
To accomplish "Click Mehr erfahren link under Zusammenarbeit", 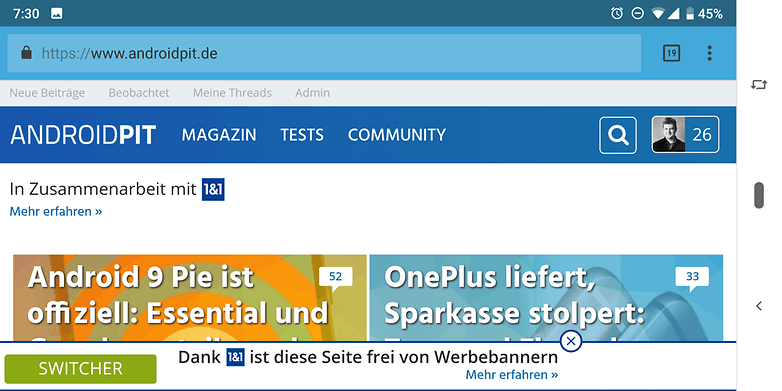I will point(56,211).
